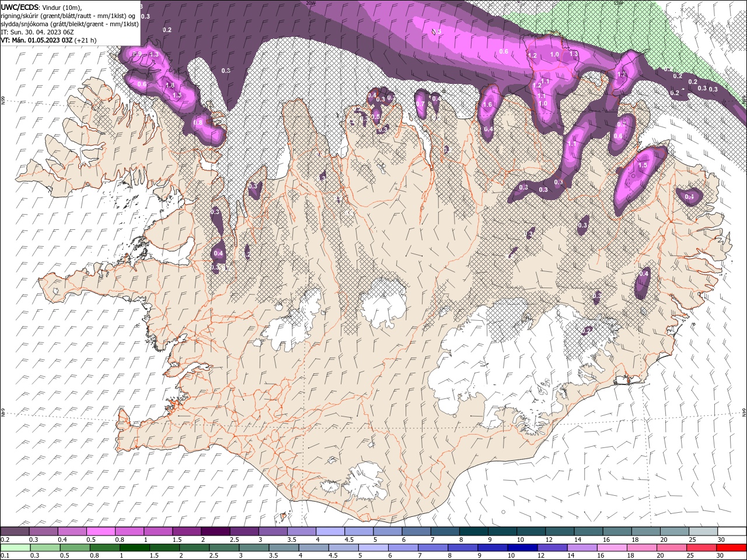Pick the lower-row lilac swatch beginning at 14
The height and width of the screenshot is (560, 747).
click(x=582, y=548)
